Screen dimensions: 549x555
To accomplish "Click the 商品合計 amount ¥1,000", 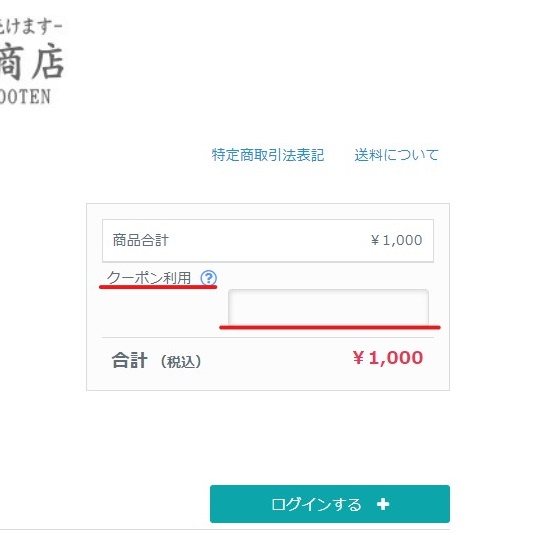I will 396,240.
